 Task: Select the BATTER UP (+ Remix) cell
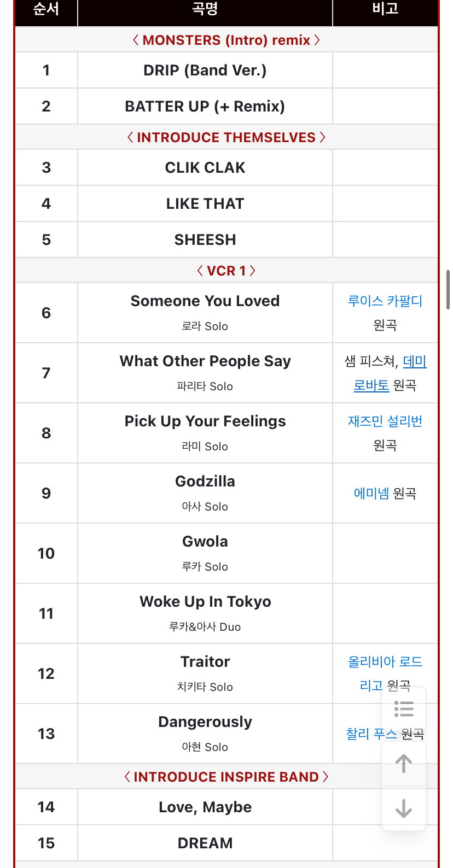[x=205, y=107]
